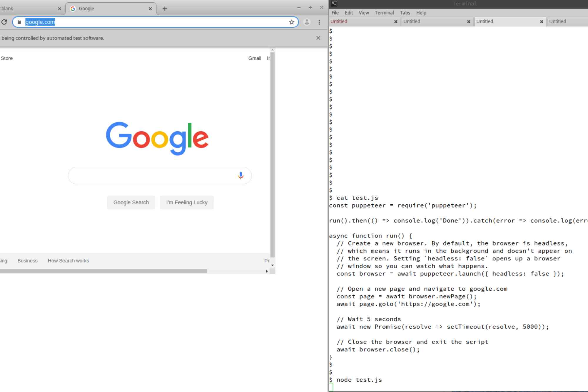The width and height of the screenshot is (588, 392).
Task: Click the terminal window icon
Action: (x=334, y=4)
